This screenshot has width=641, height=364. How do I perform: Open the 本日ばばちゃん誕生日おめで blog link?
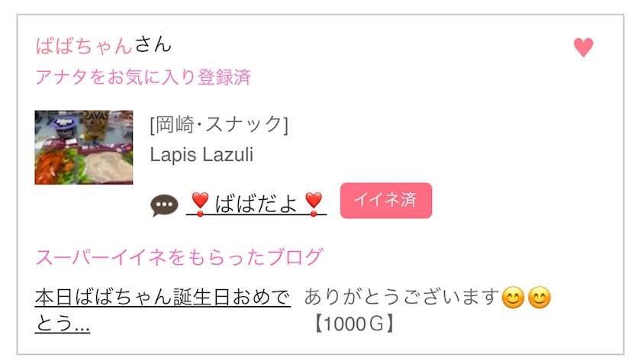163,297
